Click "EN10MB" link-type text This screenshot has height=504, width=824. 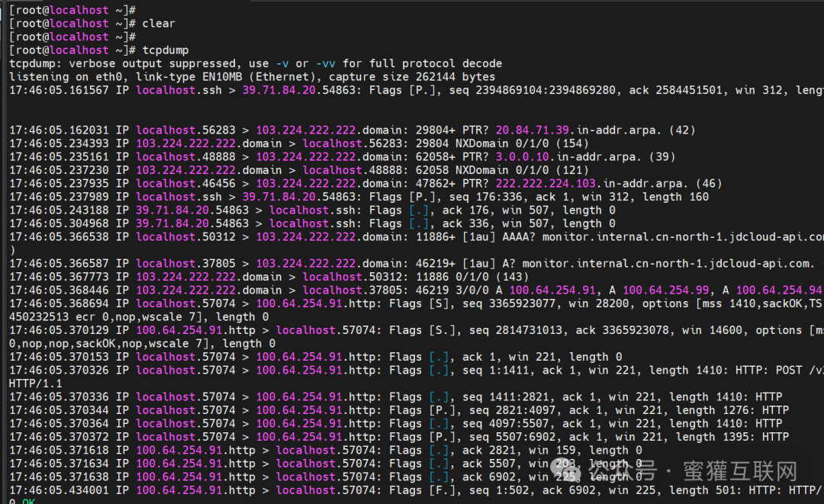[222, 77]
